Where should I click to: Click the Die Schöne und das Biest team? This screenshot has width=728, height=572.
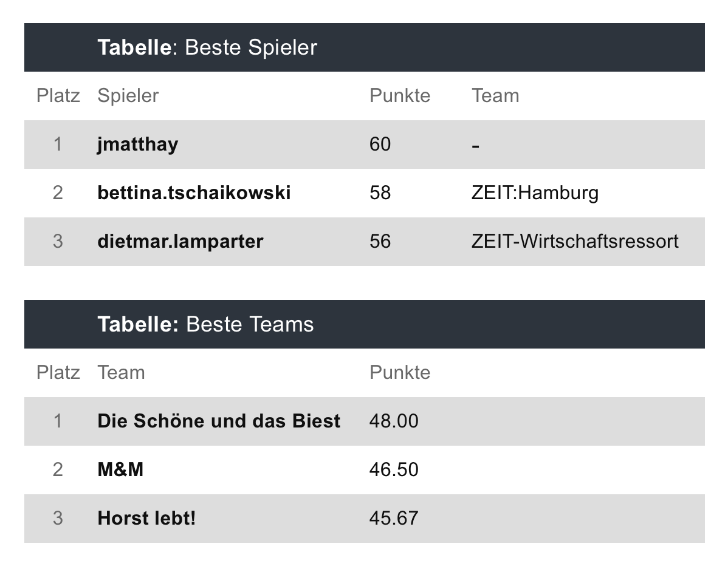(x=219, y=421)
